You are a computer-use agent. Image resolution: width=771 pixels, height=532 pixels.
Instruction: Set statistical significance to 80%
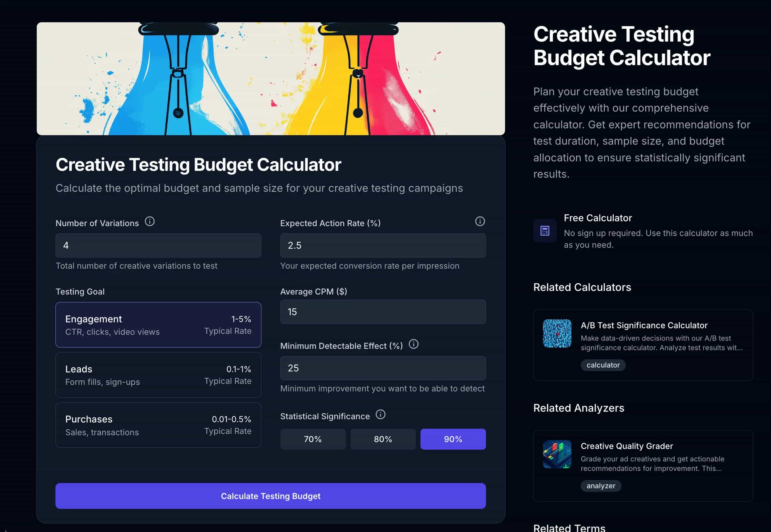click(x=383, y=439)
